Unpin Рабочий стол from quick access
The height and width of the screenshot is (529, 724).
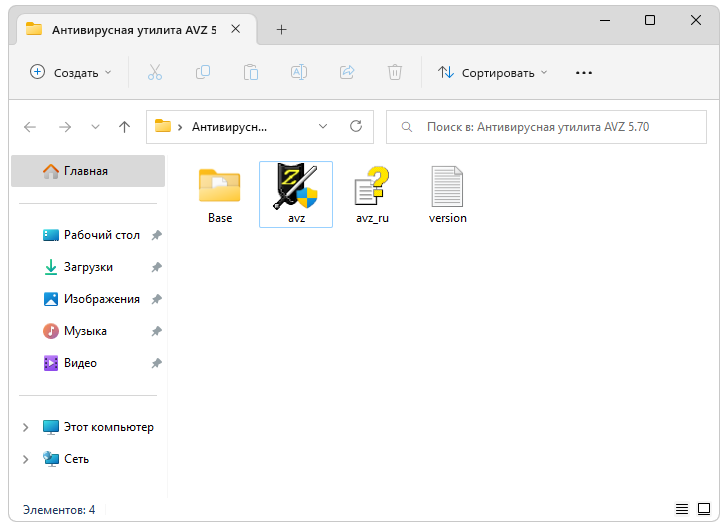157,235
